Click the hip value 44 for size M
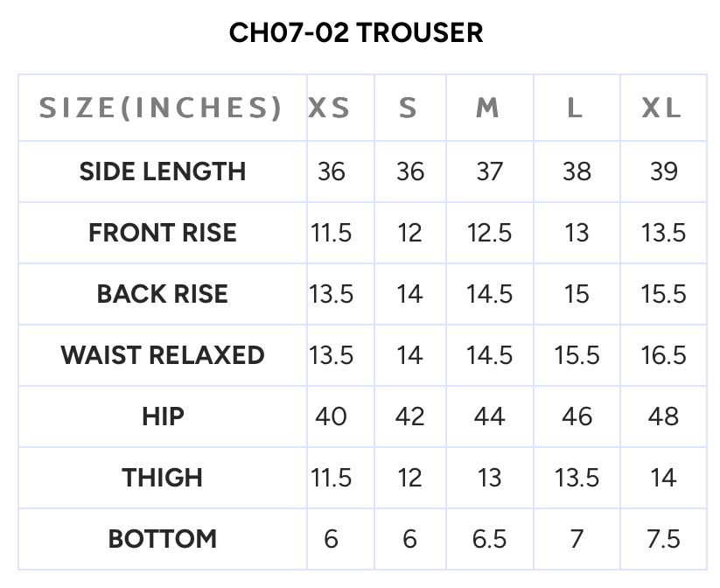 pyautogui.click(x=489, y=416)
